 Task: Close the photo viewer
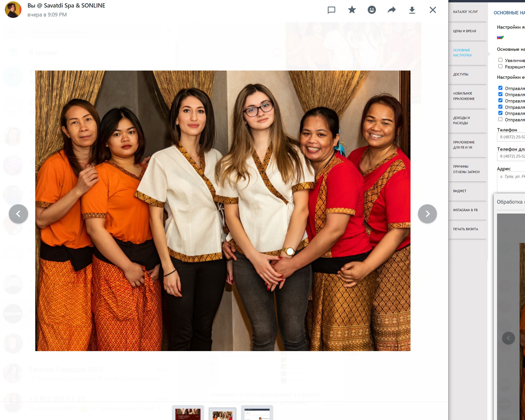pos(433,10)
